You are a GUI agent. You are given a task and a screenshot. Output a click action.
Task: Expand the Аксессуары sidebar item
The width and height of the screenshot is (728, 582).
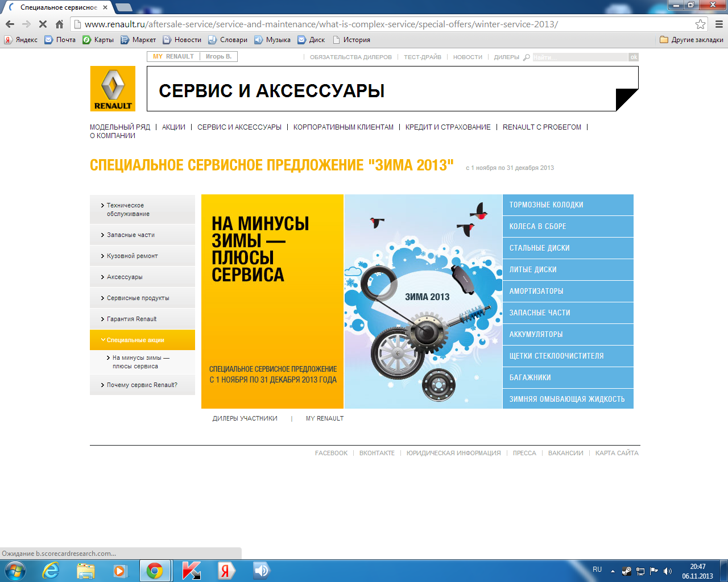(142, 277)
